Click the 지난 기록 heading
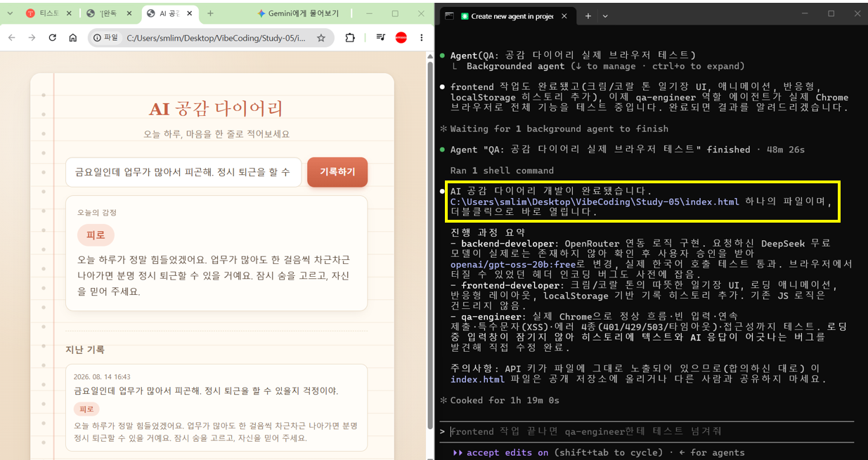Screen dimensions: 868x460 [85, 350]
